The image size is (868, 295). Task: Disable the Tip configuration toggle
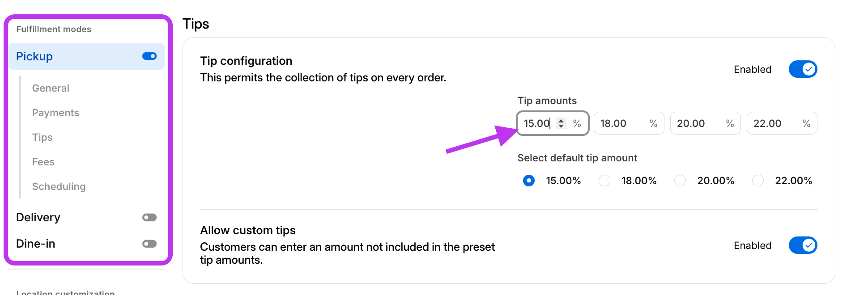click(x=803, y=69)
